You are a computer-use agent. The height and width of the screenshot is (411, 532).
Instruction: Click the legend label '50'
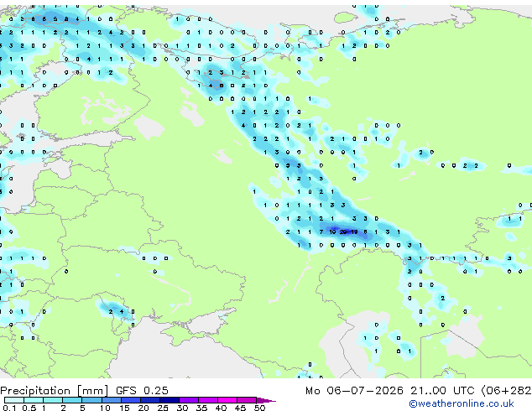click(259, 408)
